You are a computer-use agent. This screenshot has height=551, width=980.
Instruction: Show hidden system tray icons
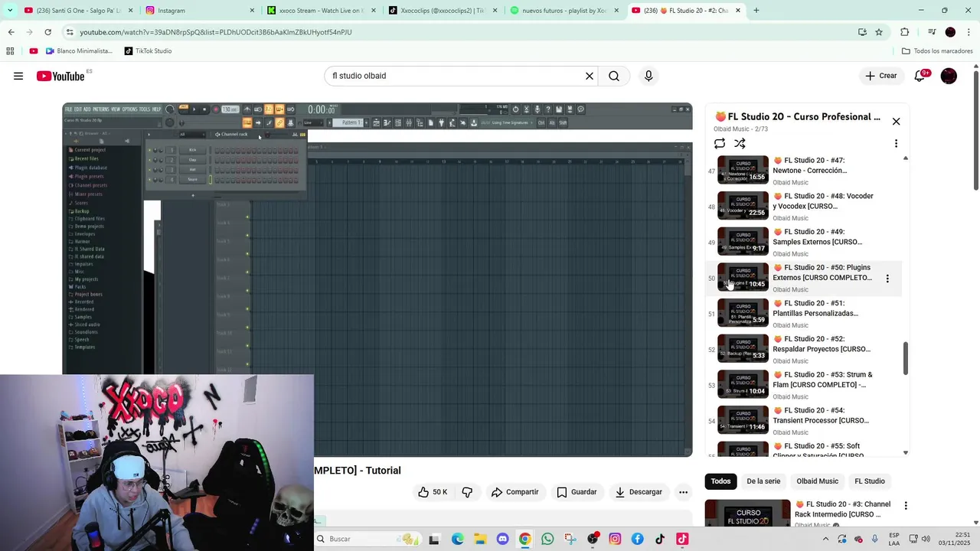coord(825,539)
